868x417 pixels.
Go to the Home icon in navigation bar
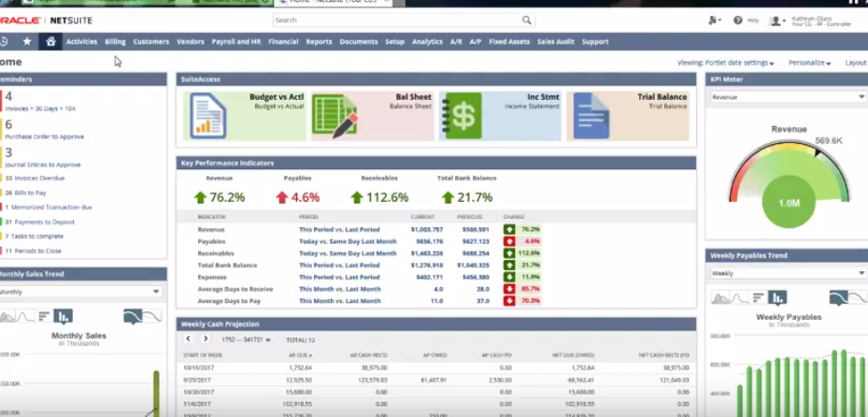(51, 41)
